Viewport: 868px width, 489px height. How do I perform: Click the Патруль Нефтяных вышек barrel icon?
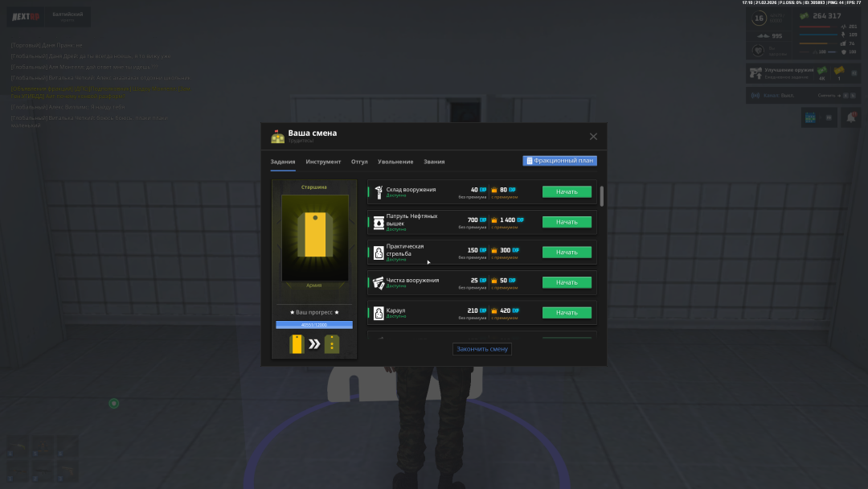[379, 222]
